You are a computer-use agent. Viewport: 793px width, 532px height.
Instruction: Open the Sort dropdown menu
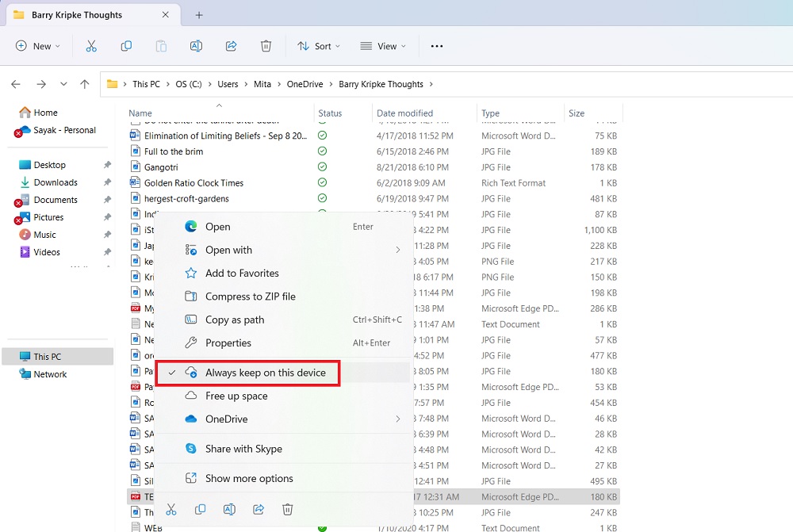[x=319, y=46]
